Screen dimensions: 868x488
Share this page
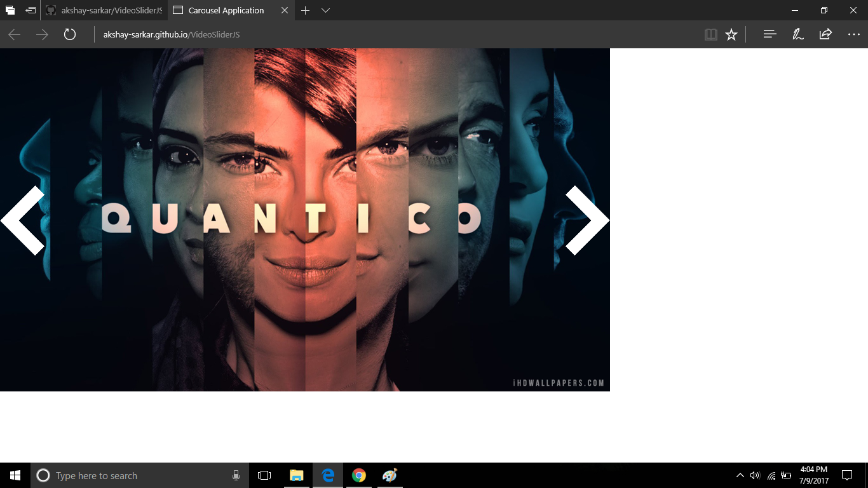click(825, 34)
